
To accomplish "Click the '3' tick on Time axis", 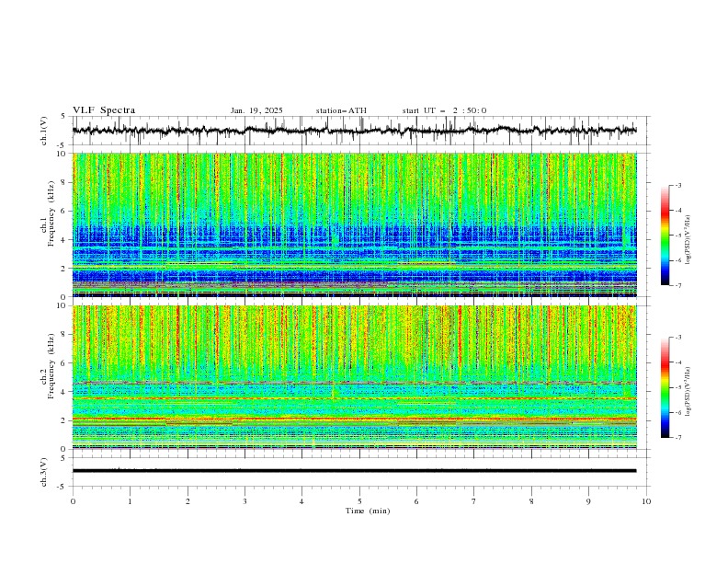I will 245,501.
